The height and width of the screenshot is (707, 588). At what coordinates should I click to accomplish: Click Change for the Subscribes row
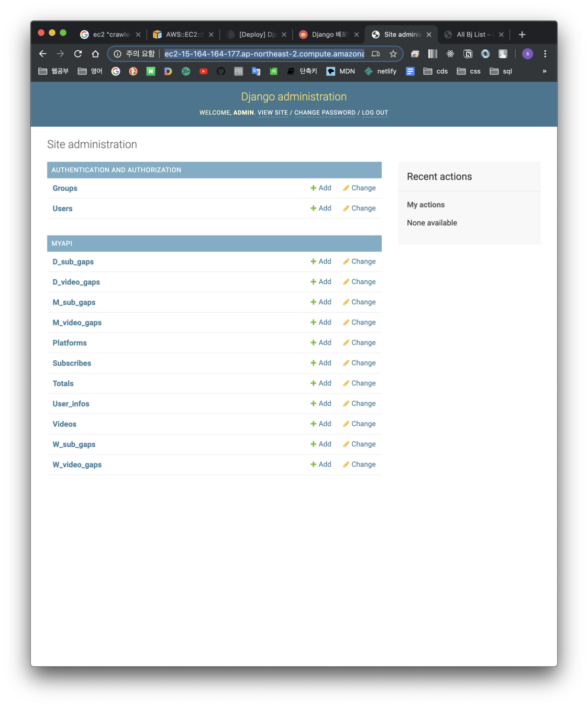click(359, 363)
